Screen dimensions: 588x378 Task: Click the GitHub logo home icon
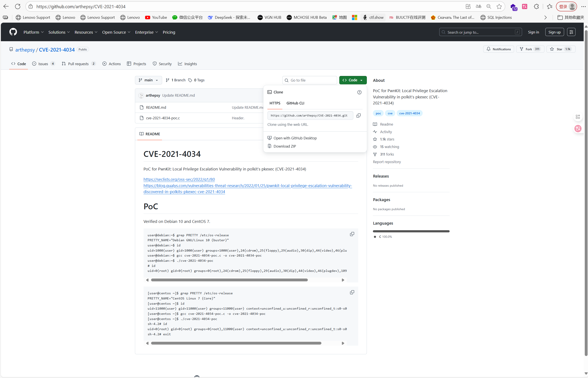(13, 32)
